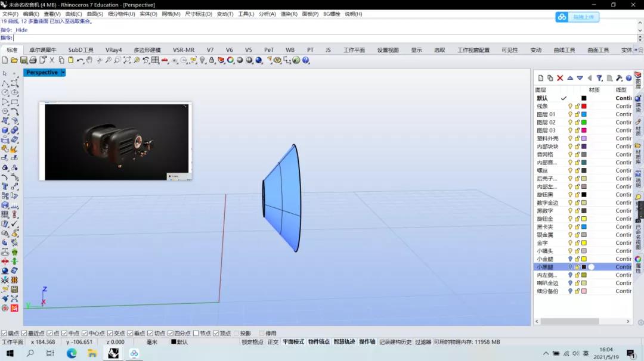Click the Zoom Extents icon
Viewport: 644px width, 361px height.
pos(127,60)
